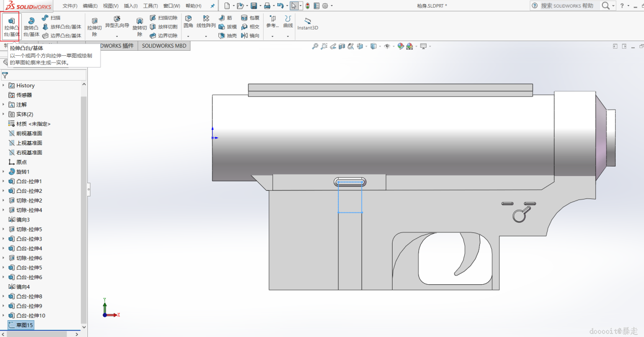
Task: Click the 草图15 sketch item
Action: (24, 325)
